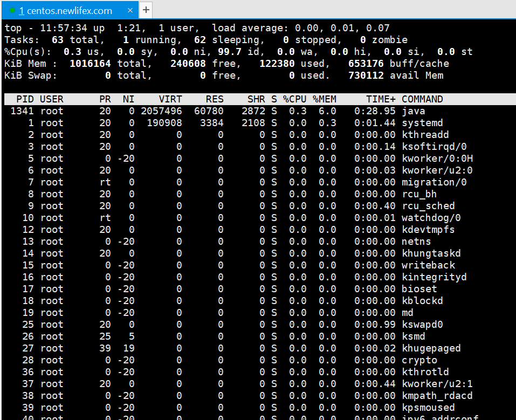Click the 240608 free memory value
The width and height of the screenshot is (516, 420).
click(188, 64)
